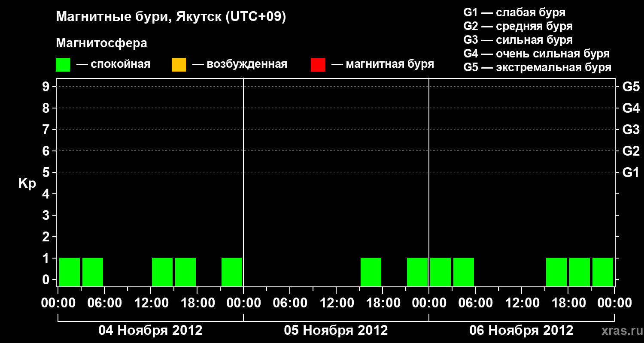Click 06 Ноября bar for 00:00–03:00
The height and width of the screenshot is (343, 644).
coord(440,272)
